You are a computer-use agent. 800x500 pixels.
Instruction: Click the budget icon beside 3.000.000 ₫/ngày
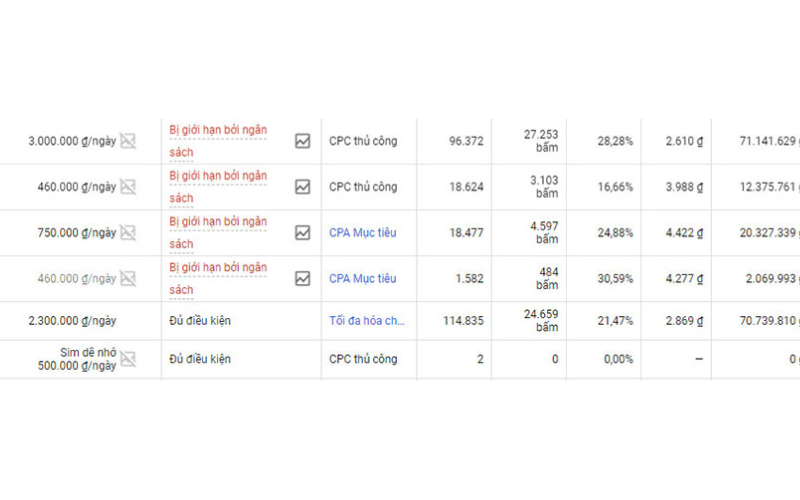pos(128,141)
